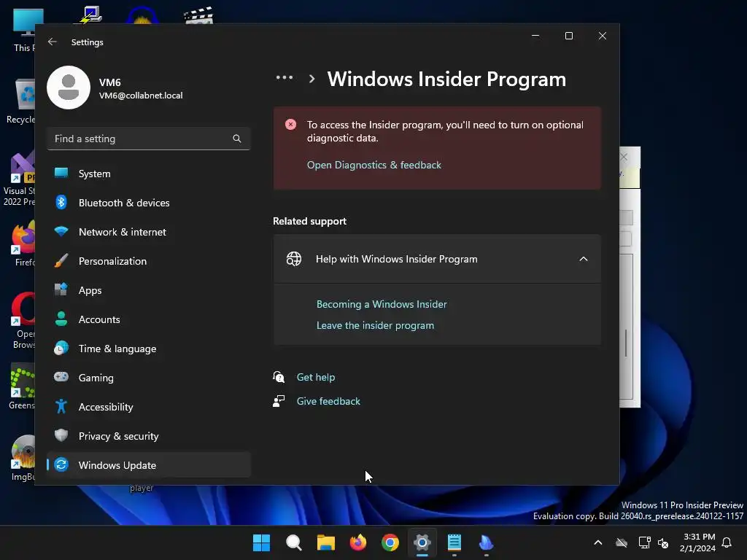The width and height of the screenshot is (747, 560).
Task: Close the background window behind Settings
Action: [624, 157]
